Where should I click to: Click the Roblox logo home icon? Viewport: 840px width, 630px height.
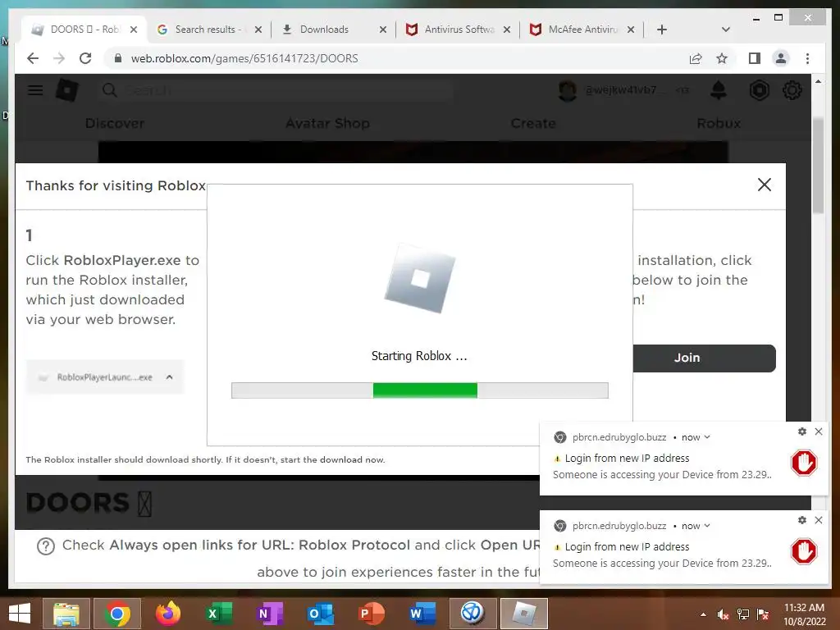[67, 90]
